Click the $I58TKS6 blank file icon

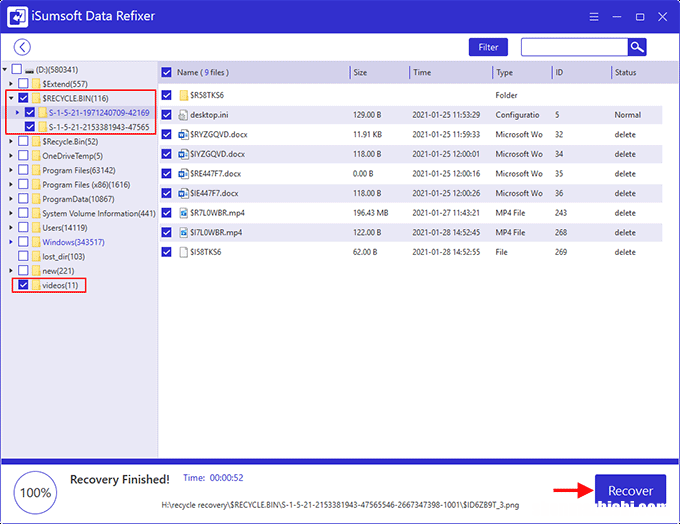pyautogui.click(x=183, y=252)
